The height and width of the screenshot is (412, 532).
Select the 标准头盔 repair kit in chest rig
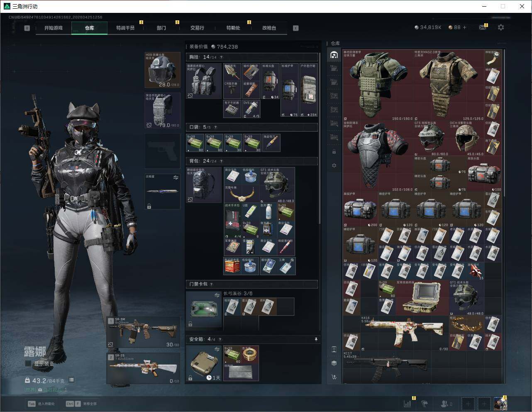pyautogui.click(x=271, y=81)
